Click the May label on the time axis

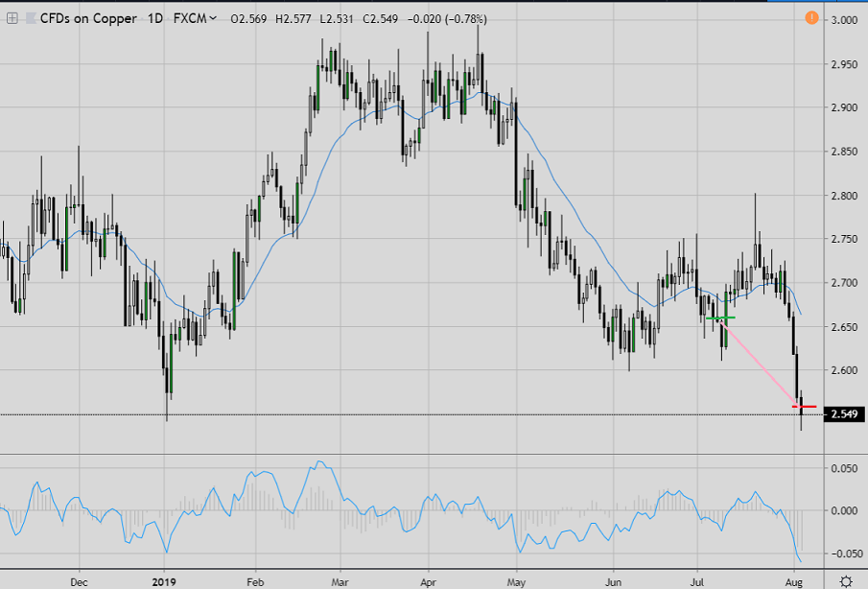(516, 582)
